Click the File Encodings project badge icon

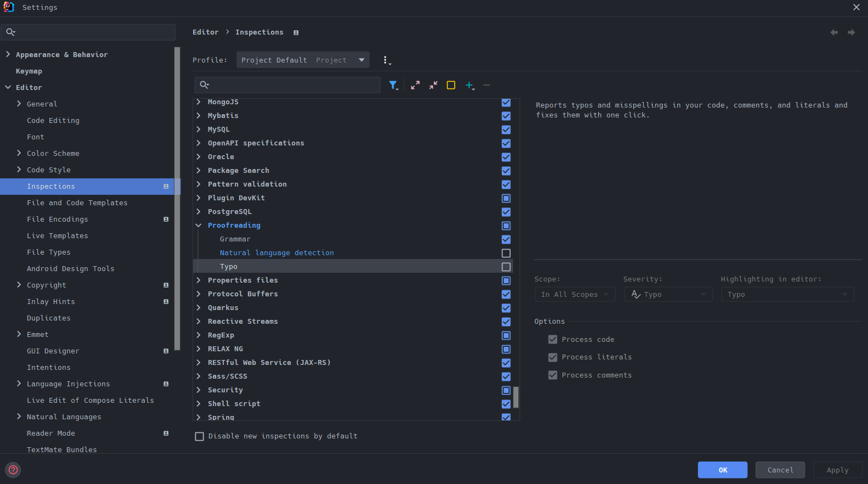tap(166, 220)
